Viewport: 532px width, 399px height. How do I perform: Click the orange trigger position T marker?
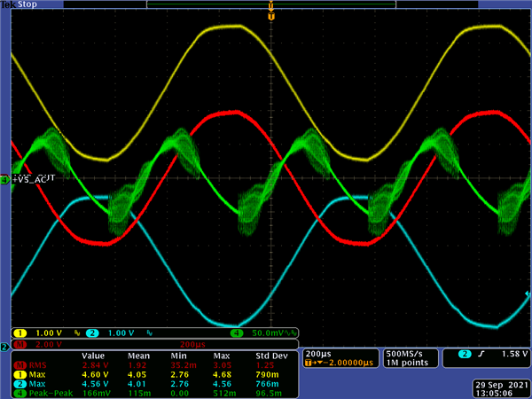(271, 16)
